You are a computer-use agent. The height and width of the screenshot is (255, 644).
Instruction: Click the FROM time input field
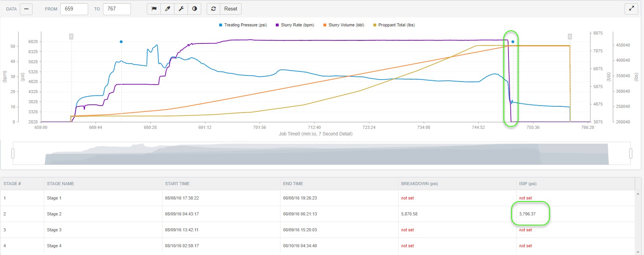(x=74, y=9)
